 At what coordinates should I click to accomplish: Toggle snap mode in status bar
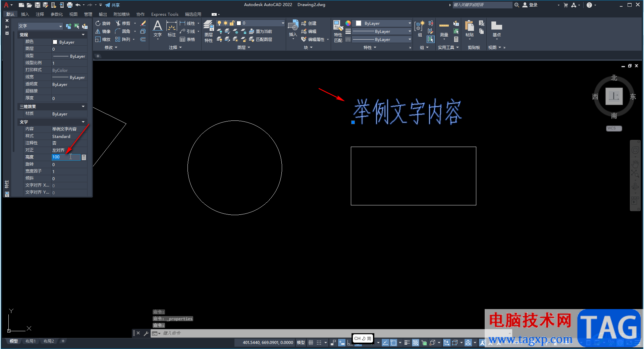pyautogui.click(x=319, y=343)
